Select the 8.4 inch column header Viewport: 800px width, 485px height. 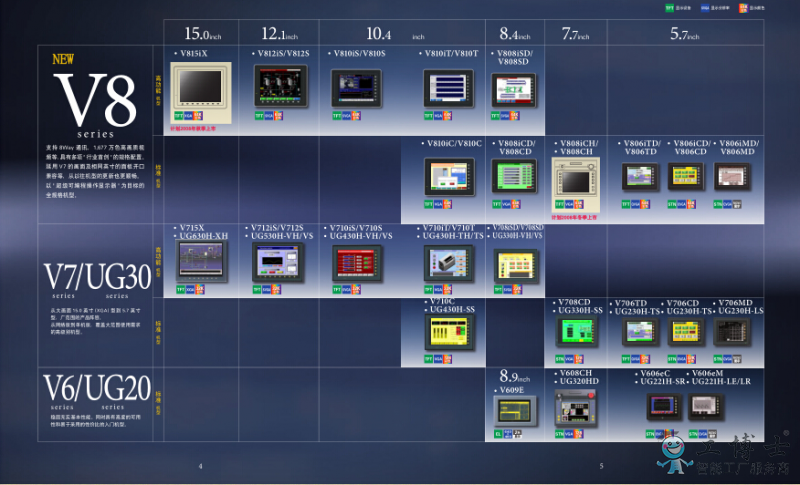(x=515, y=34)
